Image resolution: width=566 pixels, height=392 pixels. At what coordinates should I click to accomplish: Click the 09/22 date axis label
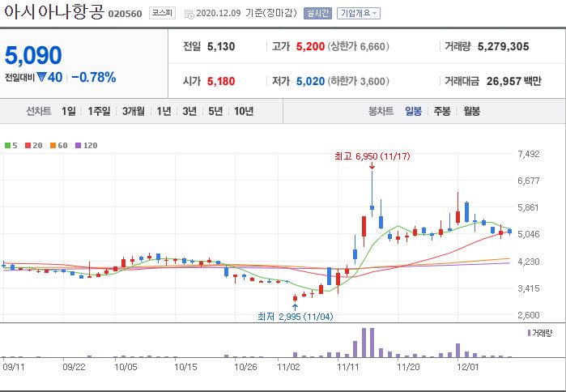[74, 367]
